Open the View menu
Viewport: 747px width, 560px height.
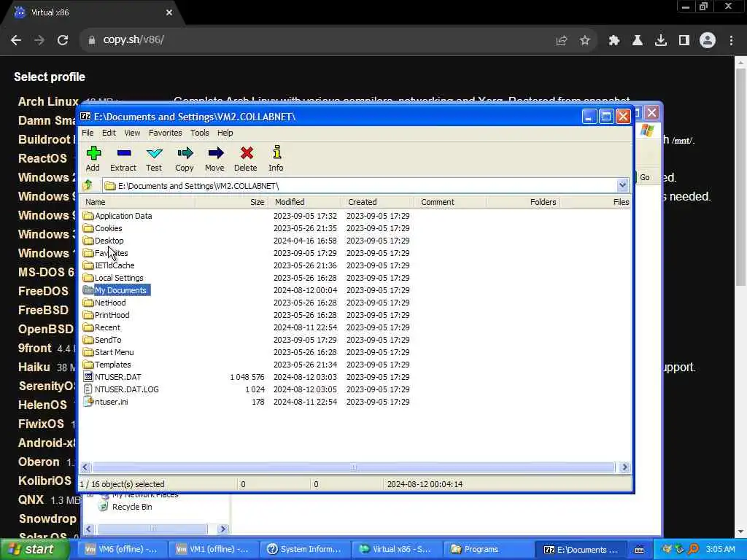click(133, 133)
